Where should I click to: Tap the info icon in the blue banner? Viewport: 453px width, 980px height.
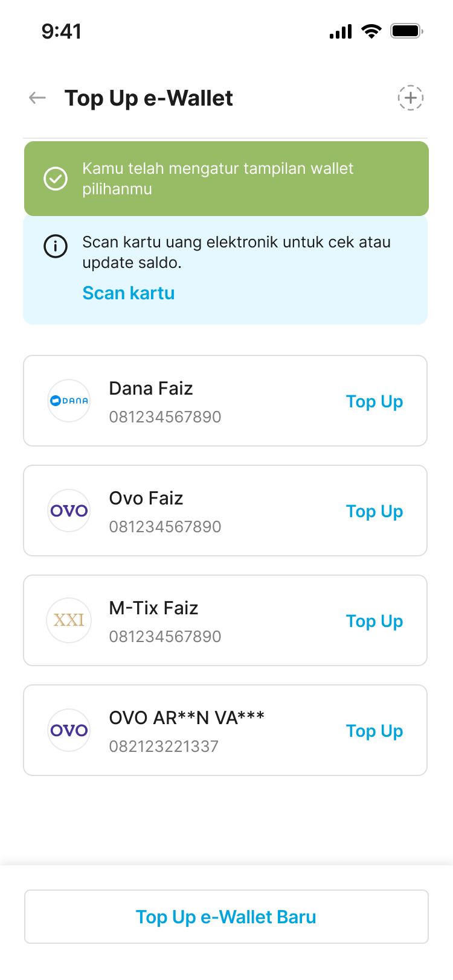click(56, 246)
